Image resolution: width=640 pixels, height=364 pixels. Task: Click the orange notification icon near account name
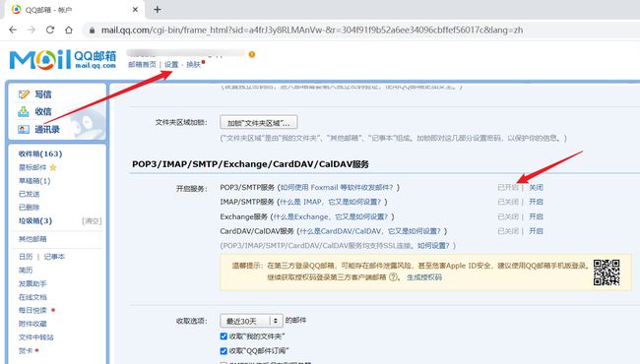(252, 54)
